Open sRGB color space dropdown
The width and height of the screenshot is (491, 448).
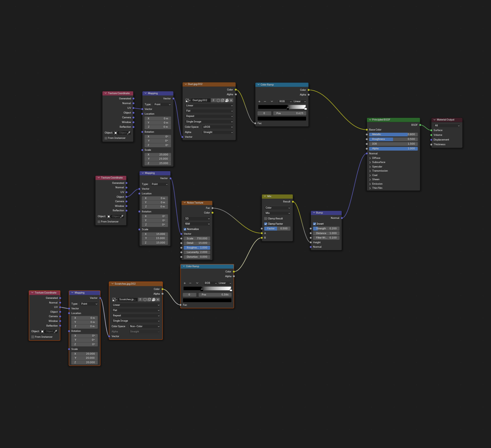(218, 127)
